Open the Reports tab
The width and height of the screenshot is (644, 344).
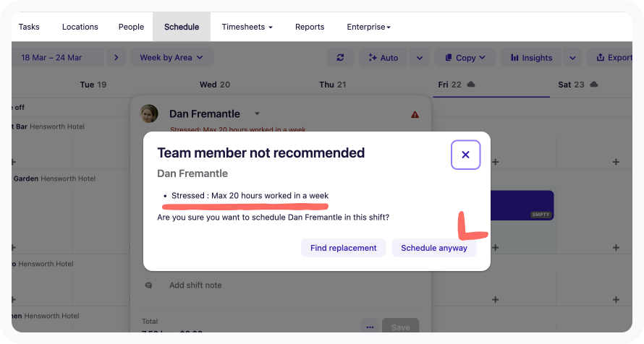pos(310,27)
